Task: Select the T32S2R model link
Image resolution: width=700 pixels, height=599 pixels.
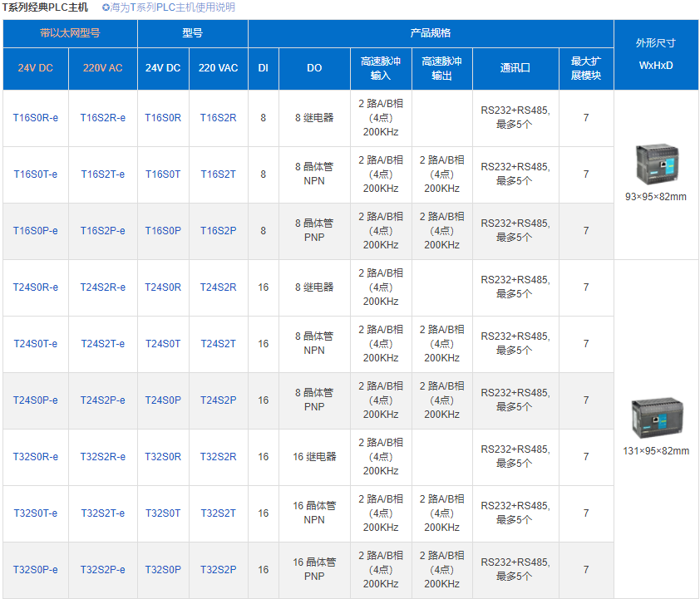Action: 218,457
